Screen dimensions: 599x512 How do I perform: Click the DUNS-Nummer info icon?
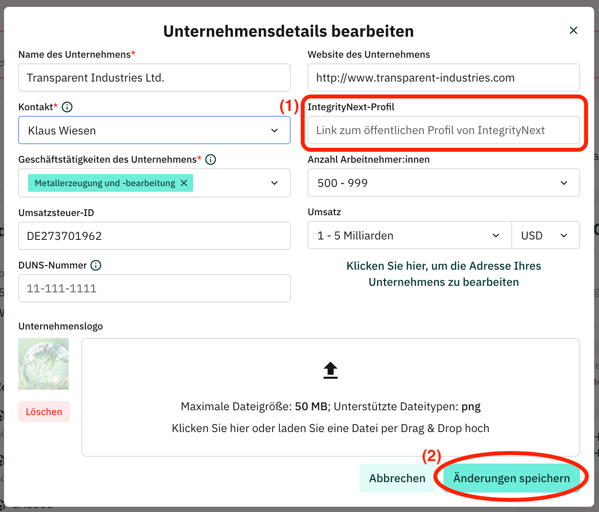[96, 265]
